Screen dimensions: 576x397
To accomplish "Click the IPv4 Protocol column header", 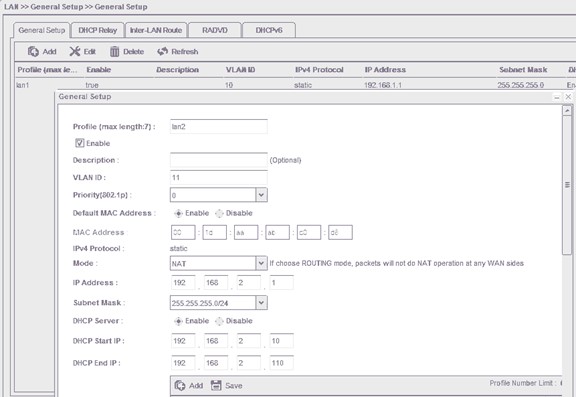I will pyautogui.click(x=319, y=70).
